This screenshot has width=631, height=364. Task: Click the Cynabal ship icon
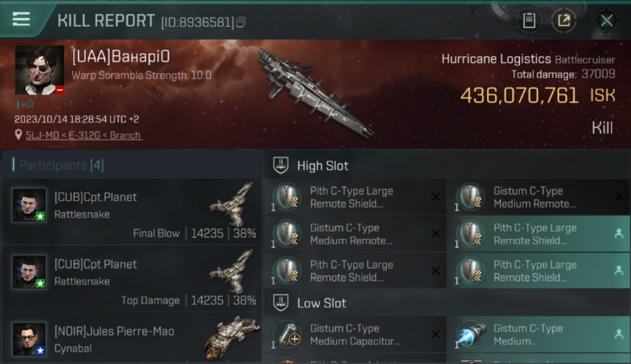pos(232,338)
